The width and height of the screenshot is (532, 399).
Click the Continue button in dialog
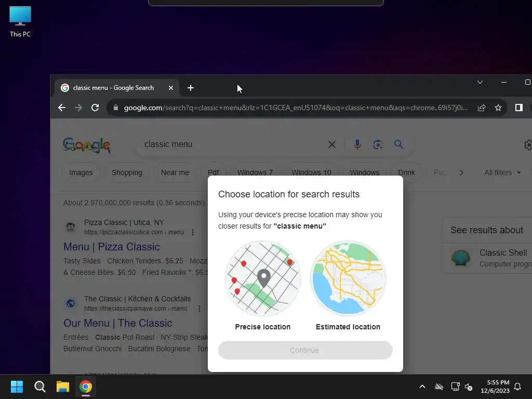tap(305, 350)
